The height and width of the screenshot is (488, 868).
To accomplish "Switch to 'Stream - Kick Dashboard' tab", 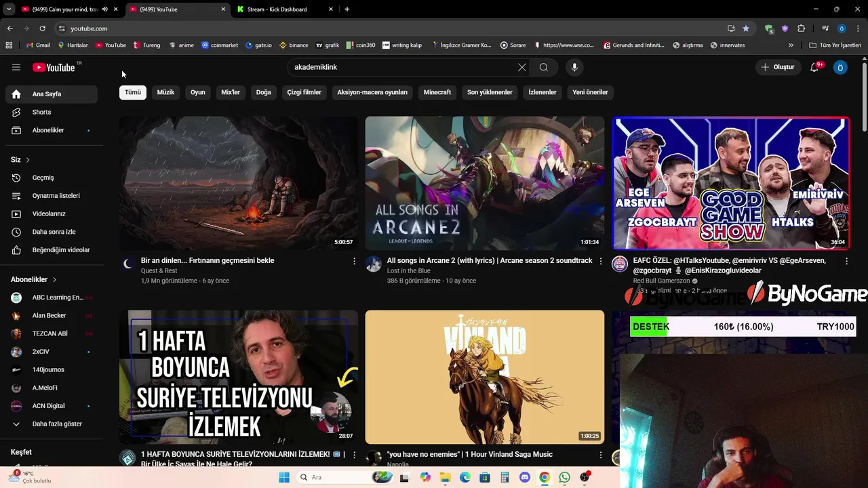I will (285, 9).
